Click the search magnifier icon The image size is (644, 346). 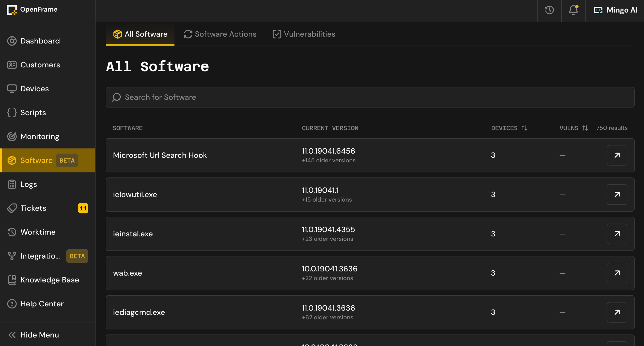117,97
